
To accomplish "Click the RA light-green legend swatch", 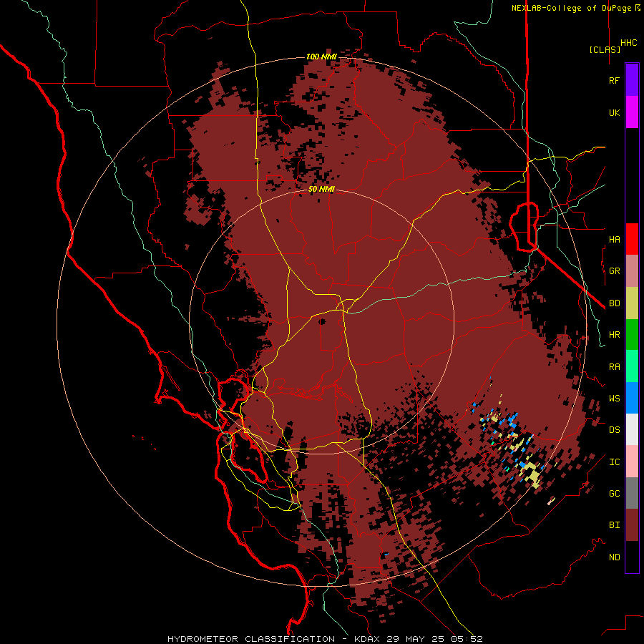I will tap(632, 366).
